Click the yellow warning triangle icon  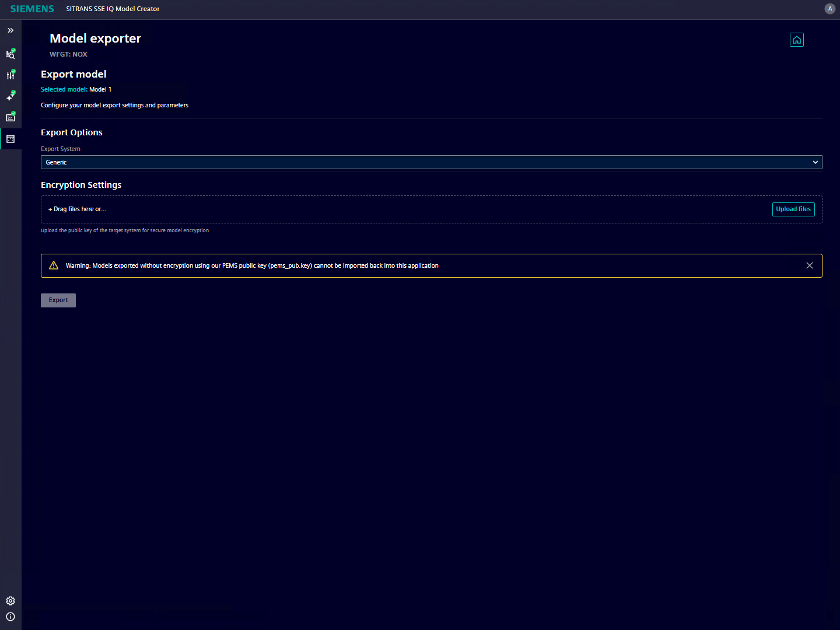[x=54, y=265]
